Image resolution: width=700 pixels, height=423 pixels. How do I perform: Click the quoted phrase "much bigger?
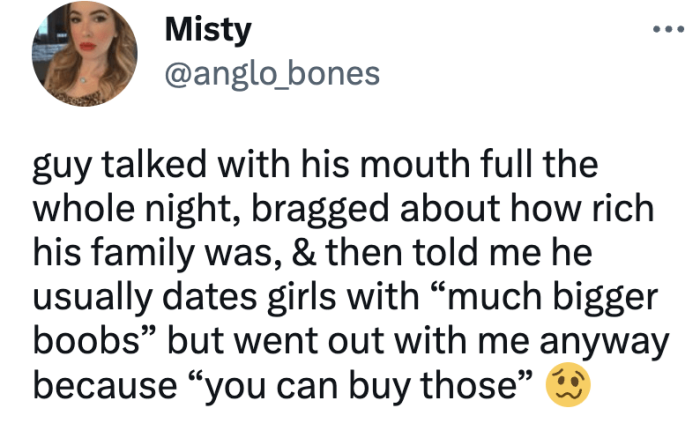(x=553, y=300)
